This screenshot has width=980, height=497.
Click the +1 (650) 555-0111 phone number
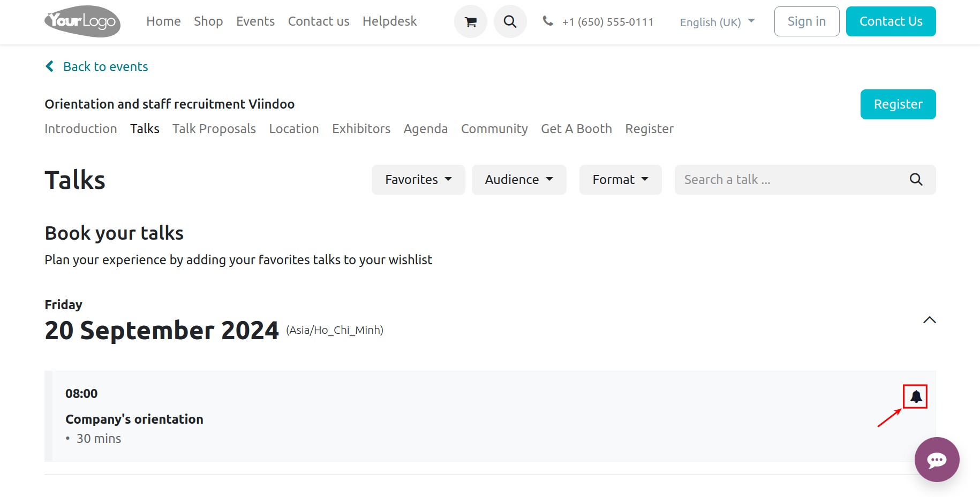point(608,22)
